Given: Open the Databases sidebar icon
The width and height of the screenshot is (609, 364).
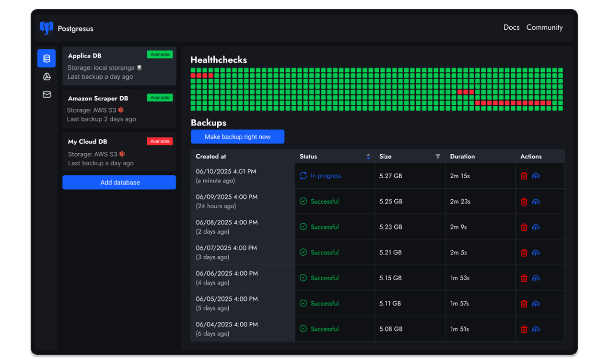Looking at the screenshot, I should [47, 58].
